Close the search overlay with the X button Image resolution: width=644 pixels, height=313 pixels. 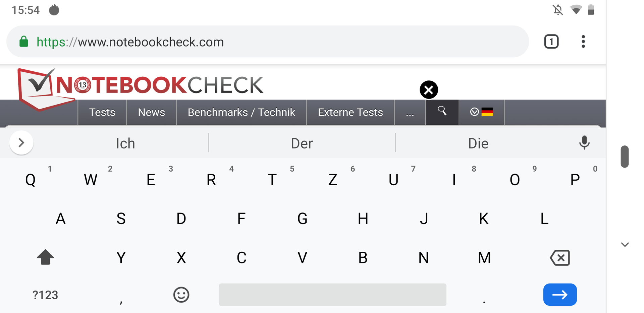pyautogui.click(x=429, y=90)
